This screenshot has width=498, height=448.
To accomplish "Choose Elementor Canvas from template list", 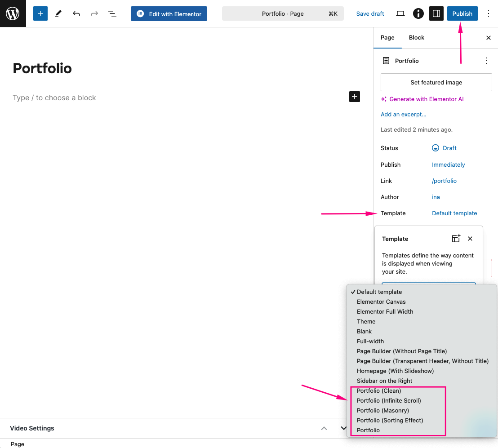I will point(381,302).
